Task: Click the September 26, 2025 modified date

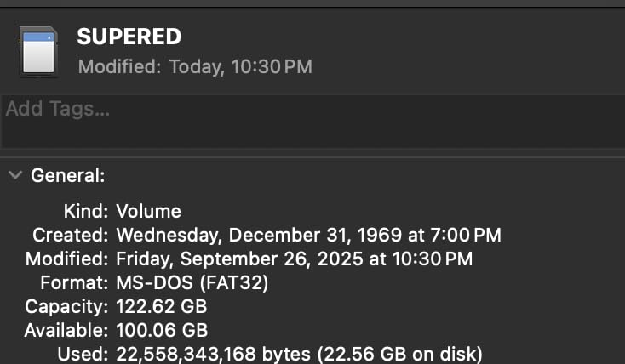Action: 294,259
